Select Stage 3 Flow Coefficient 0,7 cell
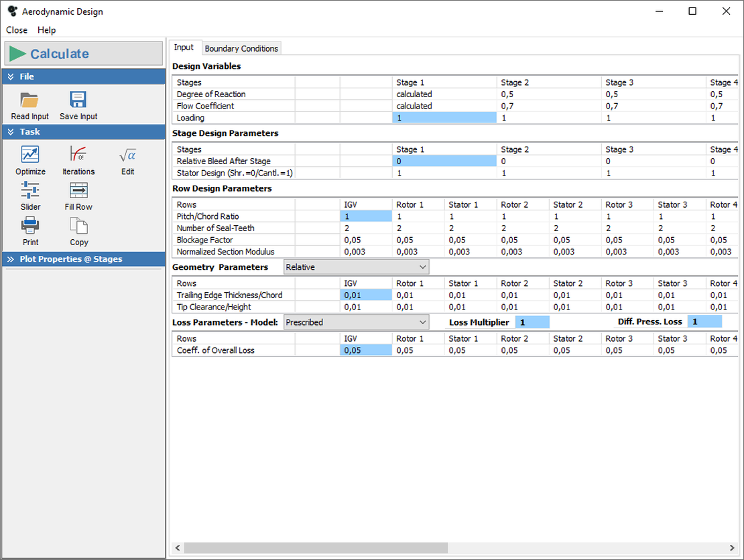Viewport: 744px width, 560px height. tap(654, 107)
